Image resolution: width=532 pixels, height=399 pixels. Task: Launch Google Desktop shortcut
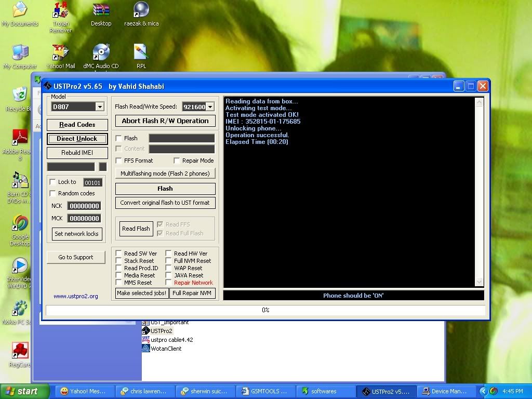[x=20, y=230]
